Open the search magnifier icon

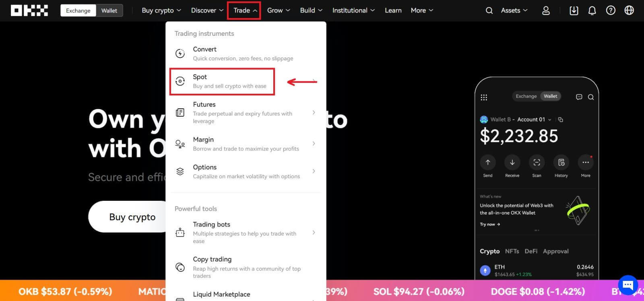click(489, 10)
